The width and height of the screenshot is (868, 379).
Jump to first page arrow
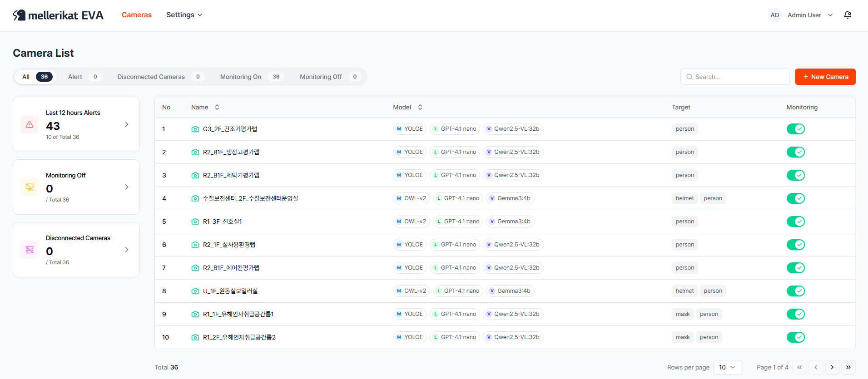(x=799, y=367)
